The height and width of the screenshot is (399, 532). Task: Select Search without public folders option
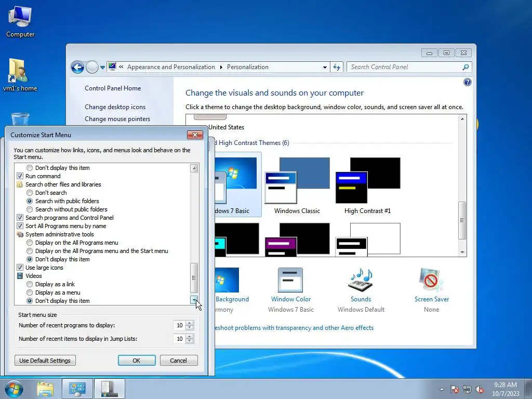(30, 209)
